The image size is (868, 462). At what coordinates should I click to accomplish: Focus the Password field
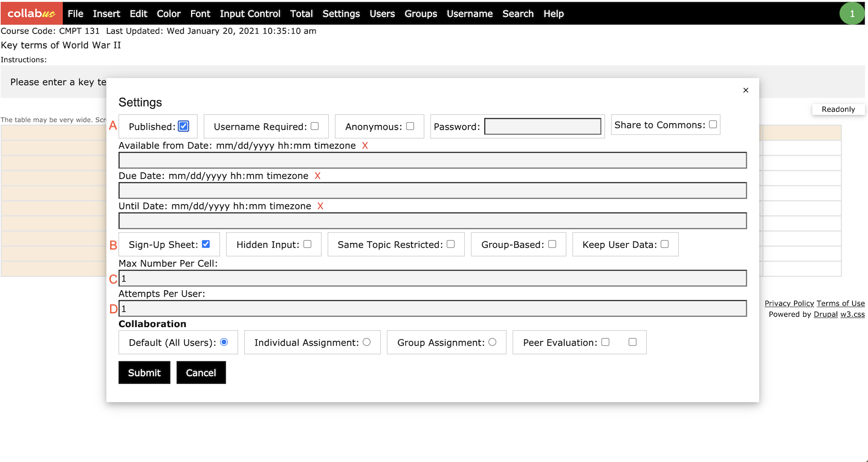coord(543,126)
